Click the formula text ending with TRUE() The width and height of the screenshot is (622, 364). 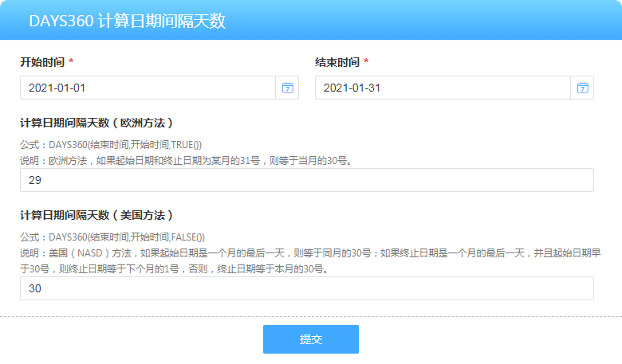point(111,145)
